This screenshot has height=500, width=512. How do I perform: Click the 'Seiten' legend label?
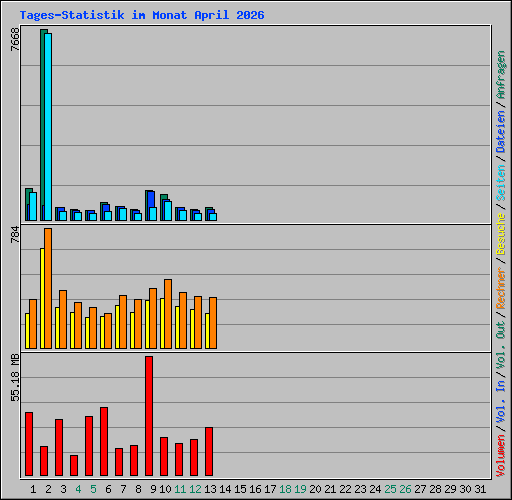tap(501, 183)
